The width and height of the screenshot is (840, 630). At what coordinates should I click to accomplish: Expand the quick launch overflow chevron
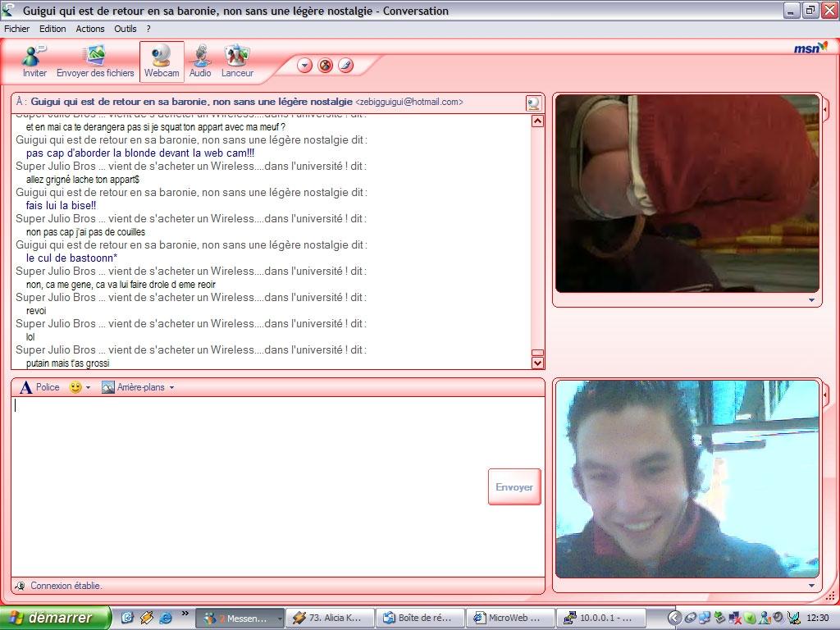[x=185, y=614]
